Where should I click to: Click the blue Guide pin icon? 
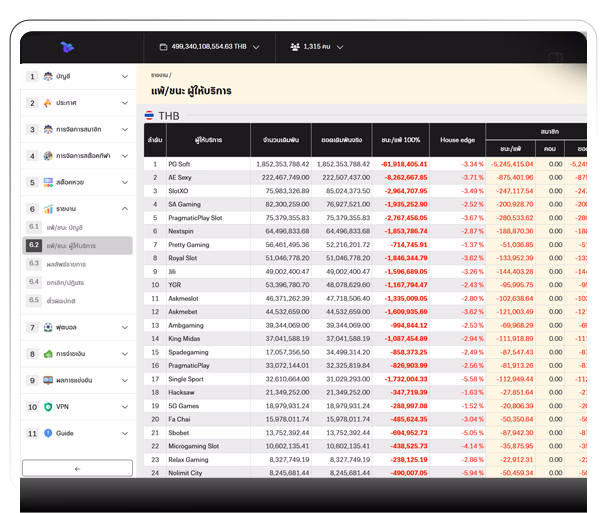point(48,433)
